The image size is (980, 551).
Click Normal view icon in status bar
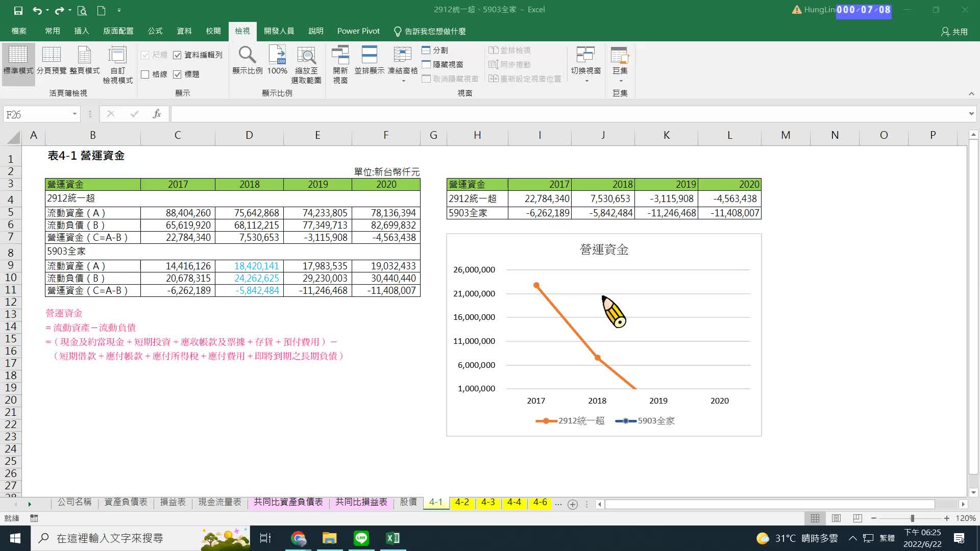click(815, 518)
